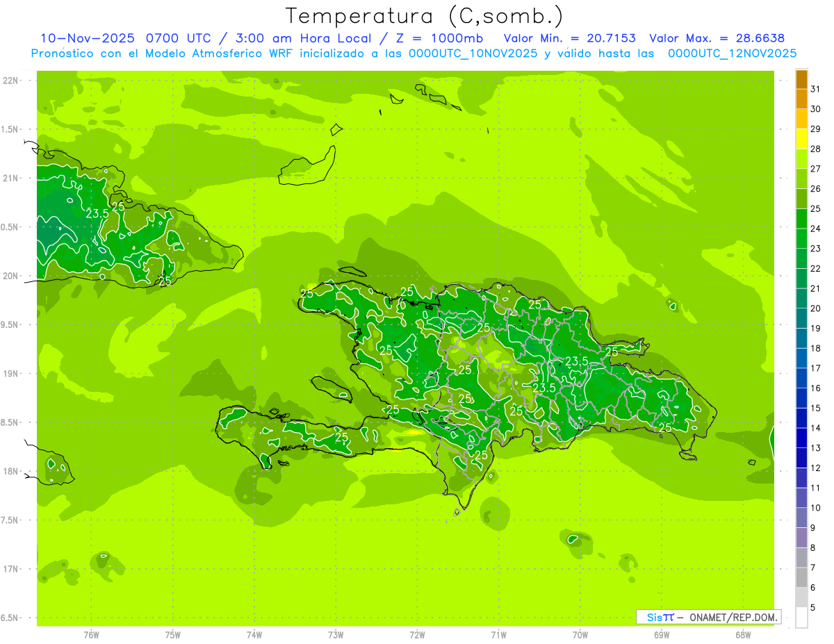Click the '69W' longitude axis label
Image resolution: width=834 pixels, height=644 pixels.
click(x=661, y=635)
